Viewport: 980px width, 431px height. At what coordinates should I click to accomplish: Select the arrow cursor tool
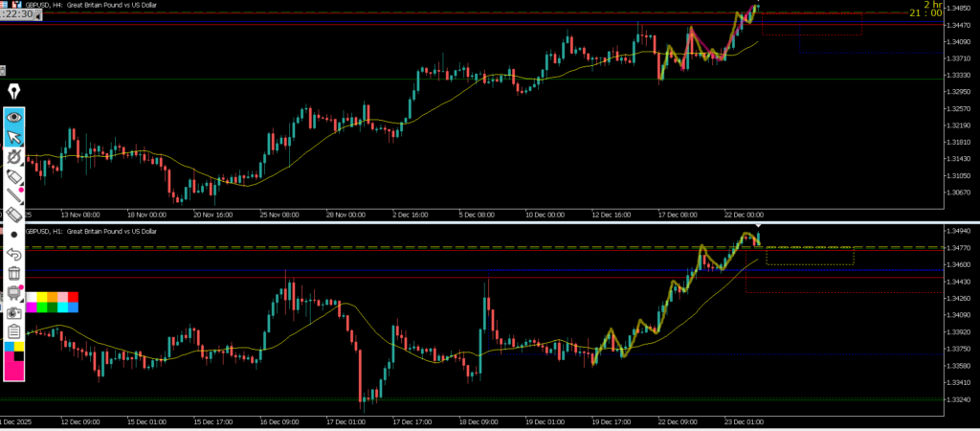point(14,137)
